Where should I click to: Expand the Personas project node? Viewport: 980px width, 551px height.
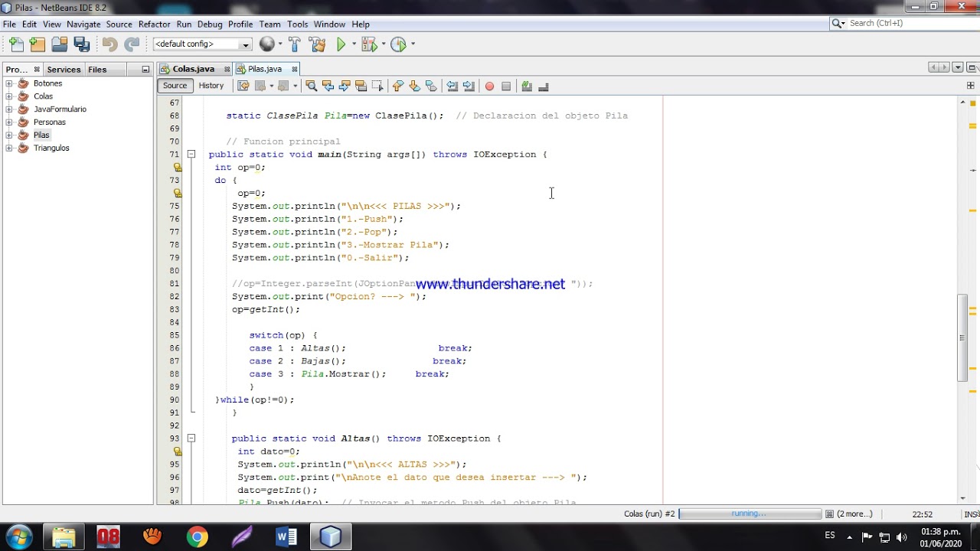coord(9,122)
